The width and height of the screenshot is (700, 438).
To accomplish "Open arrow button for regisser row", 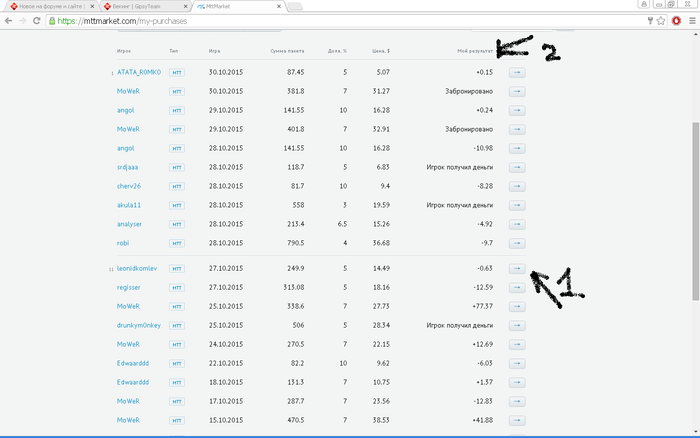I will tap(517, 288).
